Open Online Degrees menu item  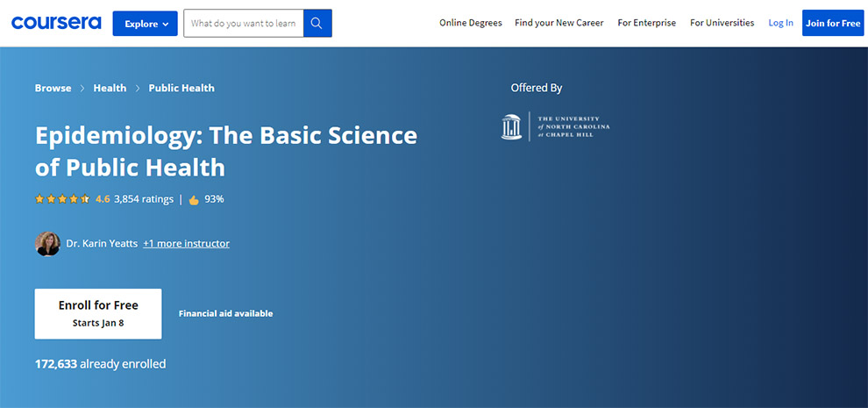(471, 24)
